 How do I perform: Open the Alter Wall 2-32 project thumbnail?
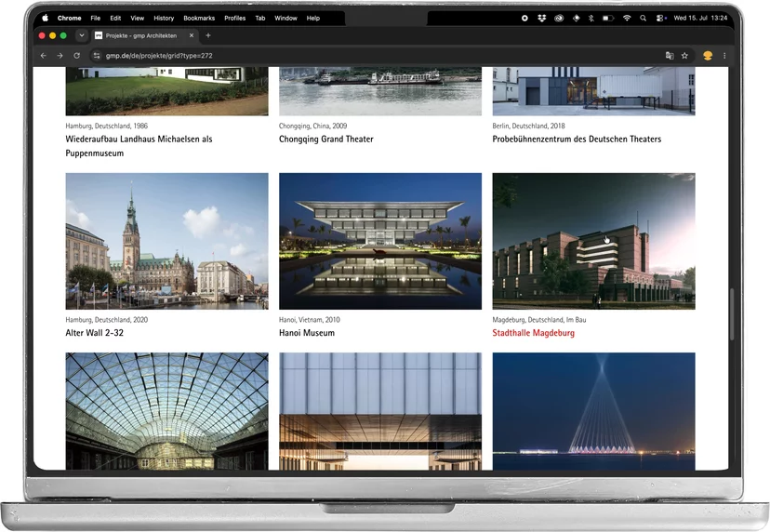(167, 241)
